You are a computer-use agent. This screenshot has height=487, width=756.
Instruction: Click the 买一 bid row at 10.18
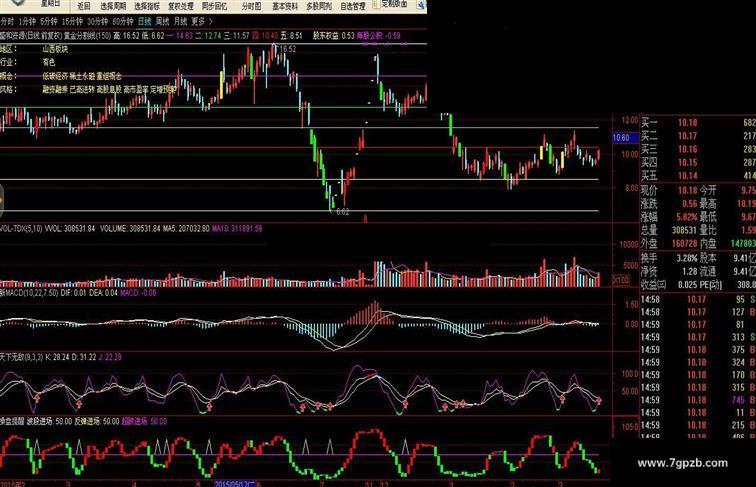click(698, 123)
